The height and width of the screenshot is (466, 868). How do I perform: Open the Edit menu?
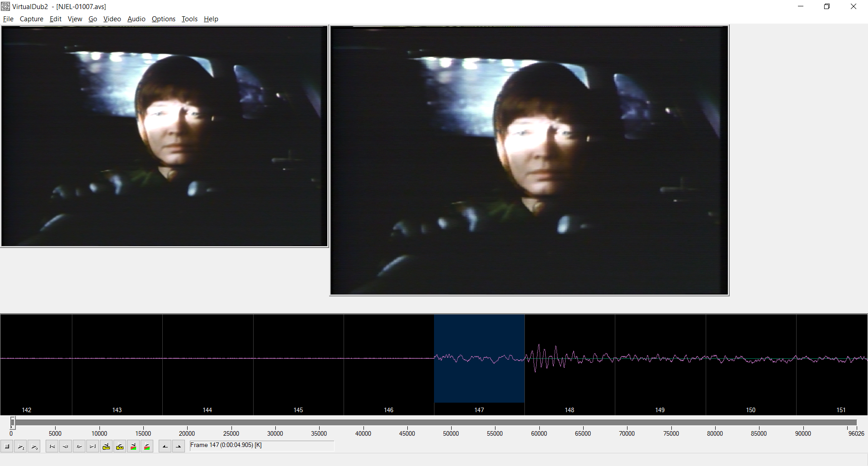(x=56, y=19)
